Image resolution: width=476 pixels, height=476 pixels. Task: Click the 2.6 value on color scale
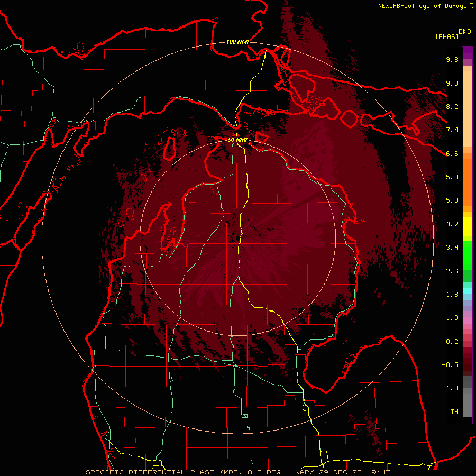[x=452, y=271]
